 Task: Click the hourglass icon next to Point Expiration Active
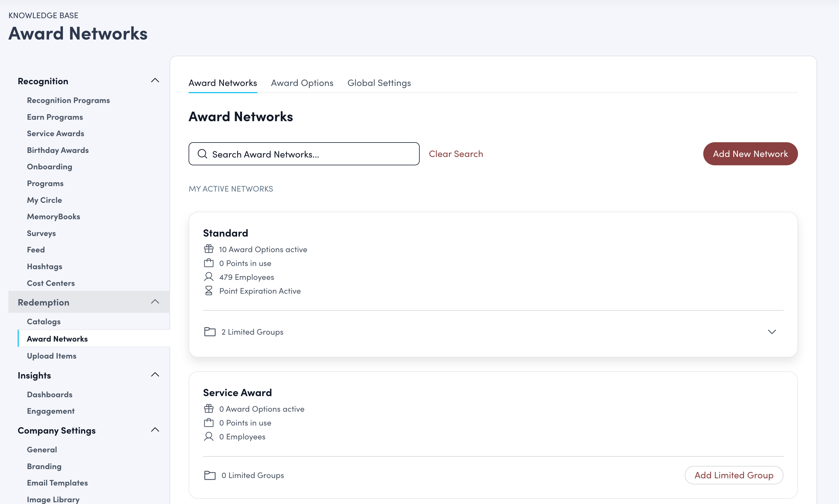209,291
